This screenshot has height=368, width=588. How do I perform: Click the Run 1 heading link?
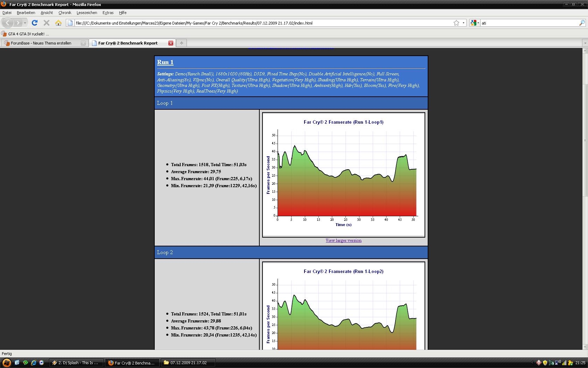pyautogui.click(x=165, y=62)
